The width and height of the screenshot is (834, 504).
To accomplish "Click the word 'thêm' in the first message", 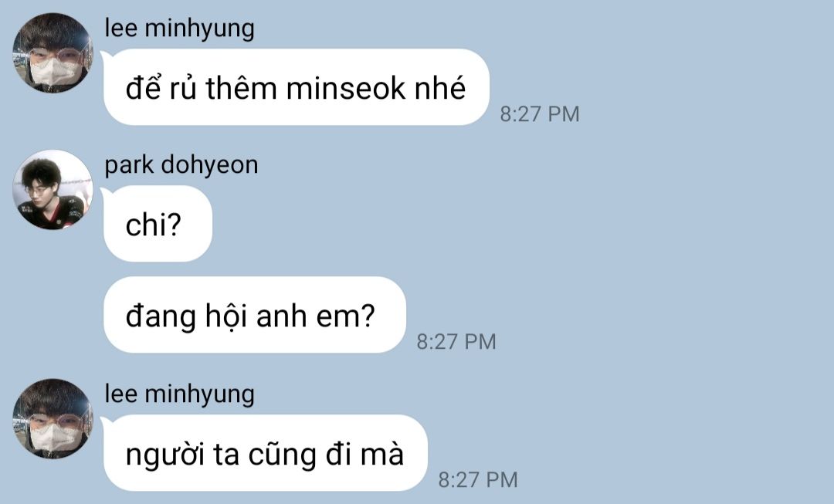I will tap(242, 87).
